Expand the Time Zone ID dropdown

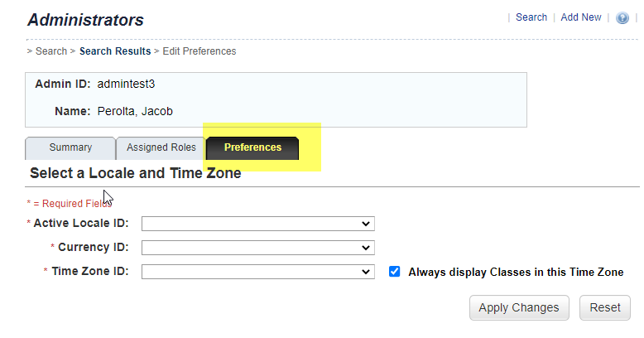[x=258, y=272]
